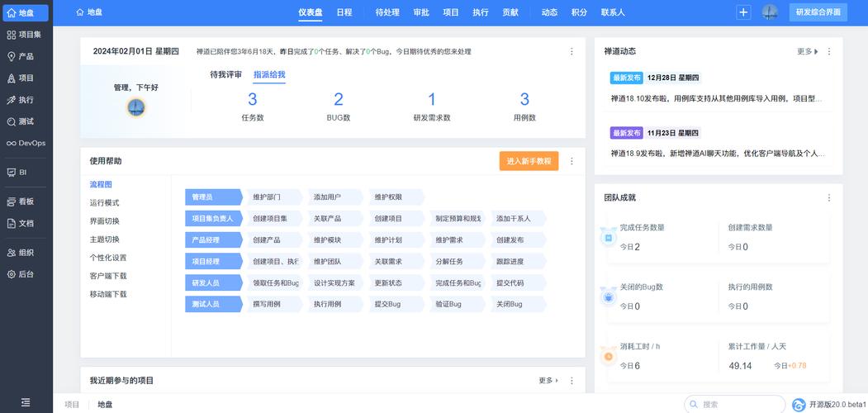Select 移动端下载 in help list
Screen dimensions: 868x413
coord(108,294)
